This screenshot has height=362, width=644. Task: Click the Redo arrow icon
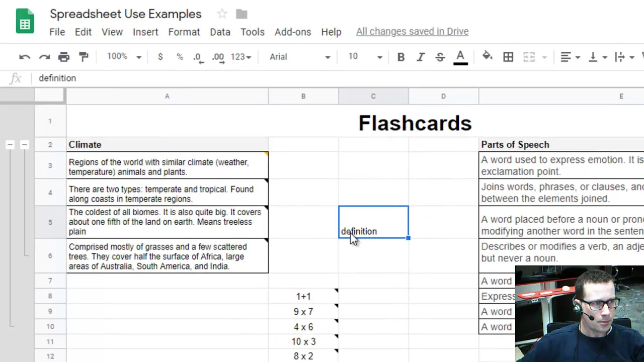(44, 57)
